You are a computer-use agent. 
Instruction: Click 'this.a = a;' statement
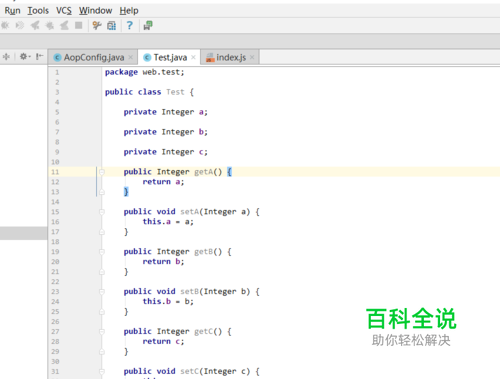pyautogui.click(x=168, y=222)
